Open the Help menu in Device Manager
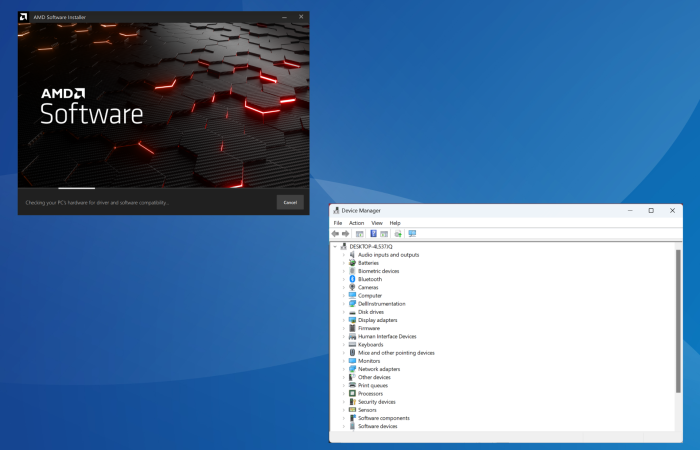Viewport: 700px width, 450px height. click(x=395, y=223)
